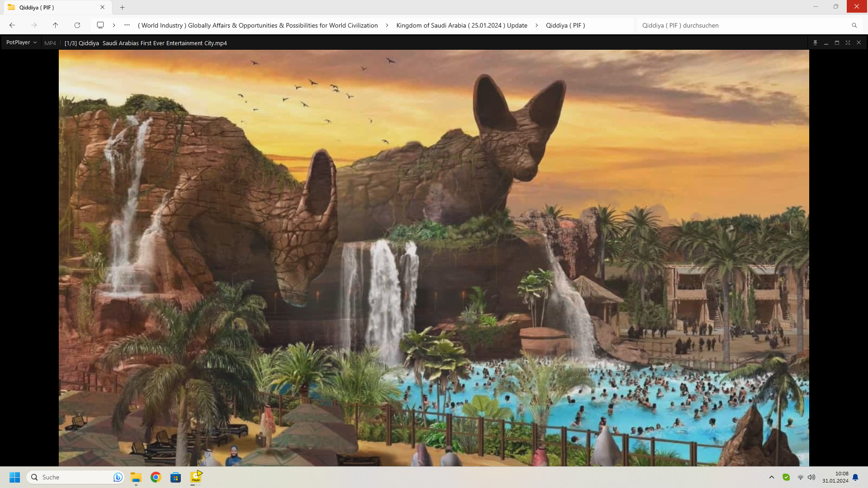This screenshot has height=488, width=868.
Task: Expand chevron after World Industry breadcrumb
Action: 387,25
